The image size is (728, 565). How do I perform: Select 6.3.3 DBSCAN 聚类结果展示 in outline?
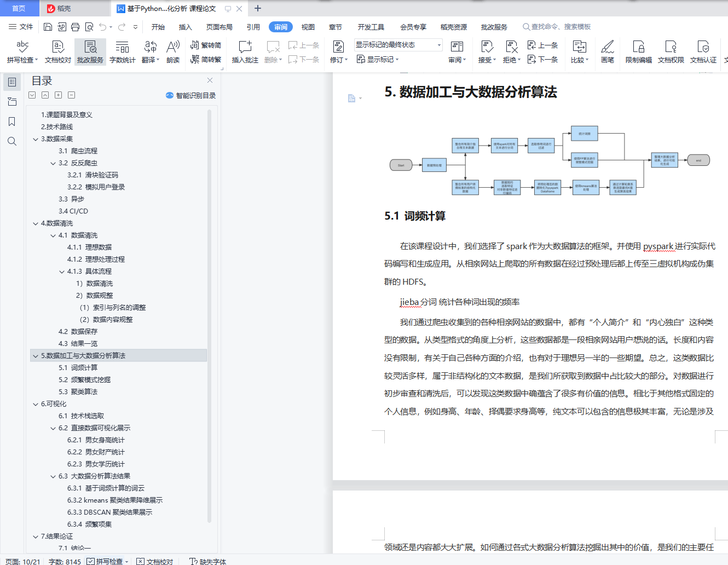coord(110,512)
